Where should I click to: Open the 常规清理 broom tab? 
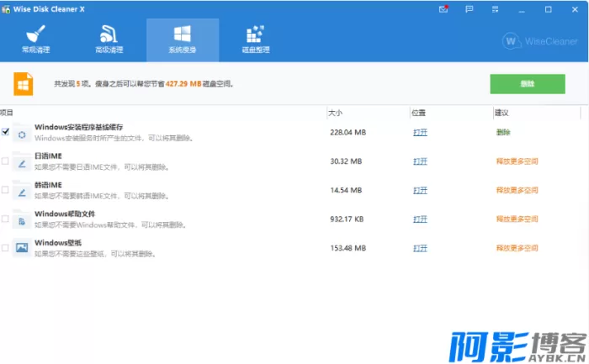tap(36, 40)
